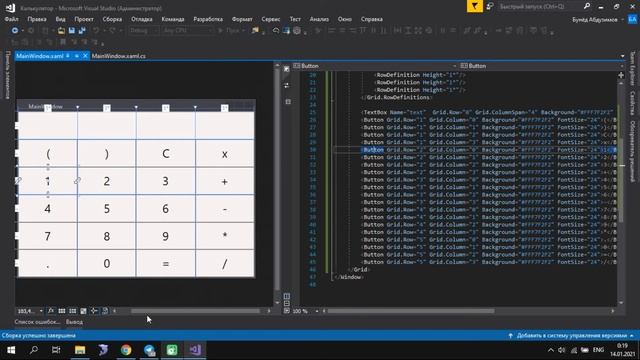Click the XAML editor horizontal scrollbar
Screen dimensions: 640x360
[x=411, y=311]
